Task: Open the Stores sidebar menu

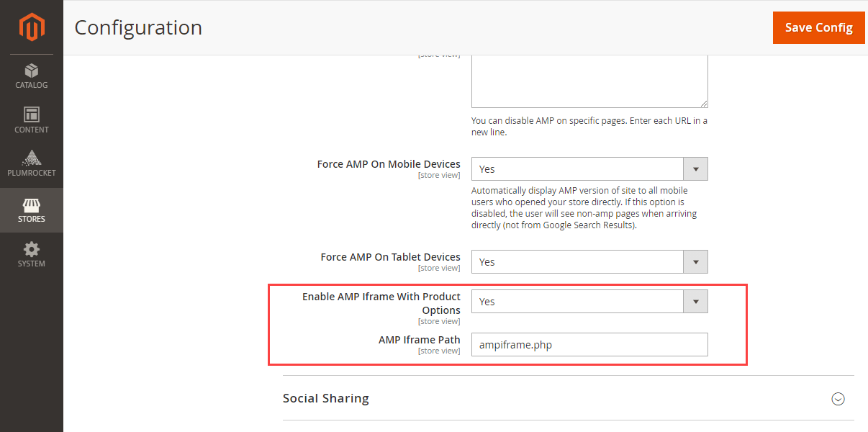Action: [x=32, y=210]
